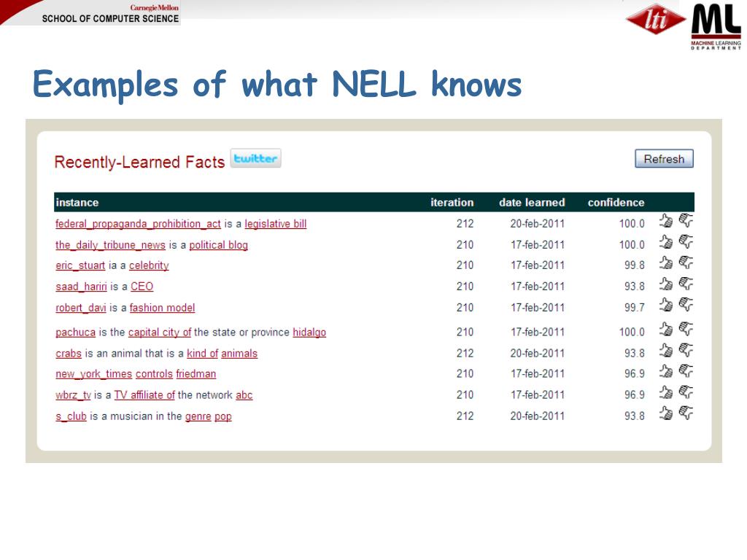Thumbs down the new_york_times controls friedman fact
The width and height of the screenshot is (747, 560).
(686, 371)
